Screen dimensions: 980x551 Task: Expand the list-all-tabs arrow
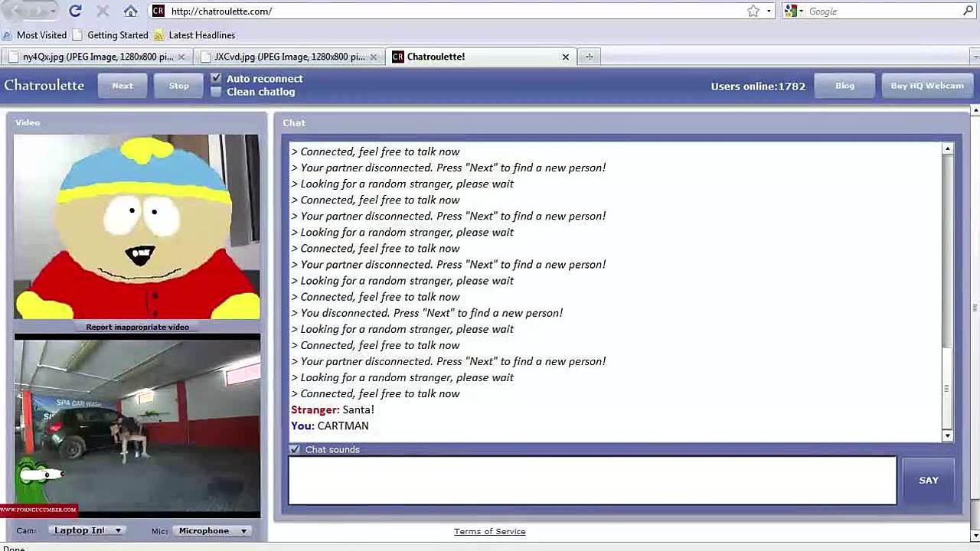(975, 57)
